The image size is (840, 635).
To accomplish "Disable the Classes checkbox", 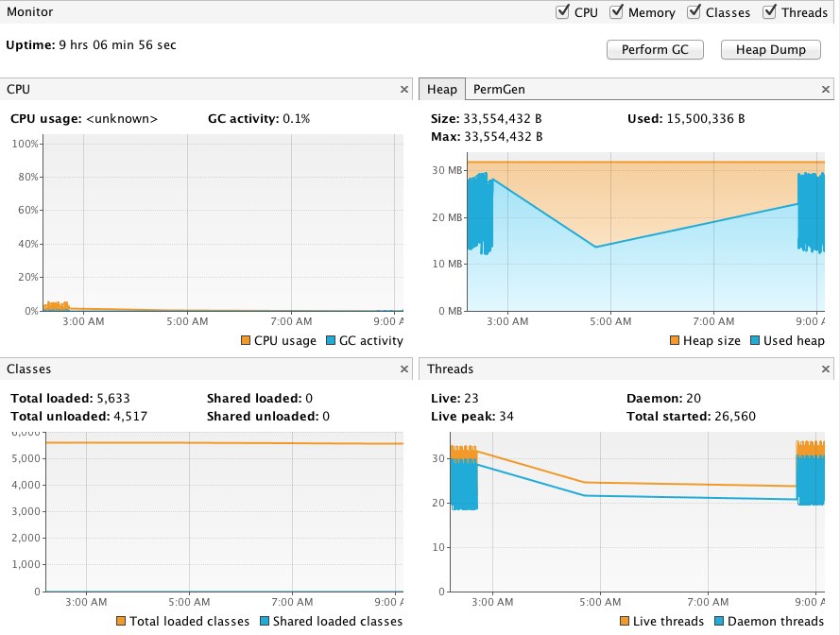I will coord(694,12).
